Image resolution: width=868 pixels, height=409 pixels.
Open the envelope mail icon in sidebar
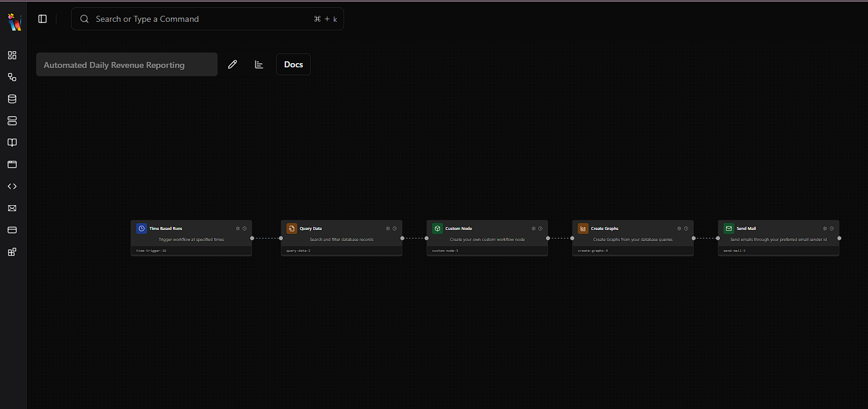point(12,208)
